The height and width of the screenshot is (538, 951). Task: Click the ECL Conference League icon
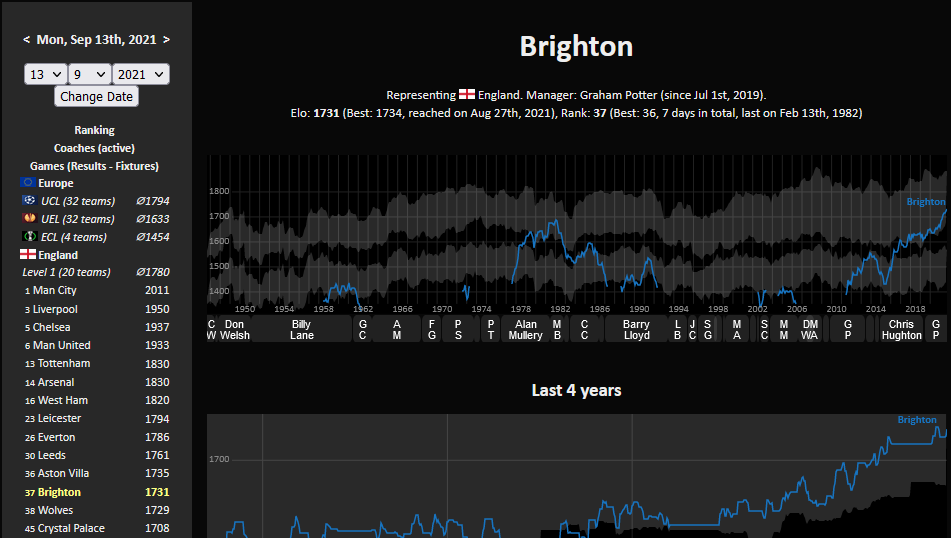click(29, 237)
